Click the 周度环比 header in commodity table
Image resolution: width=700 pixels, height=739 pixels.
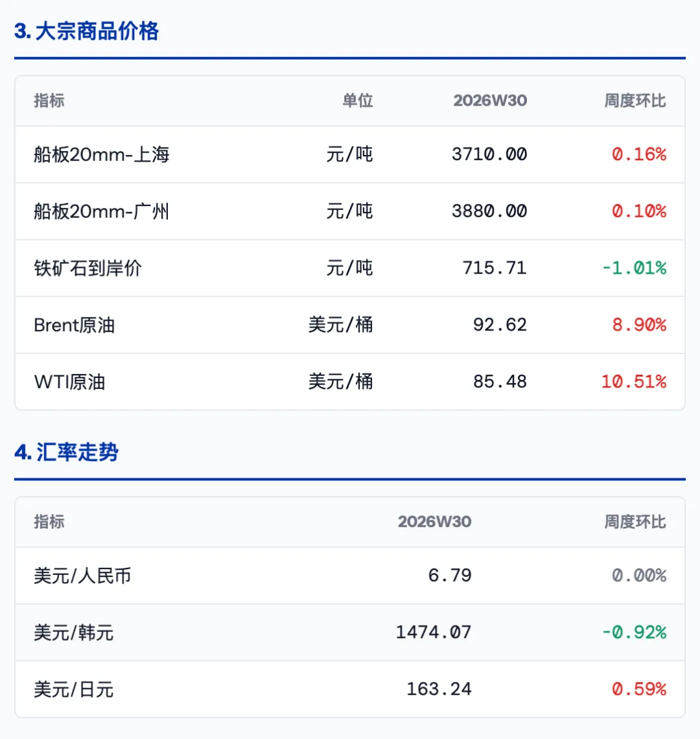pos(635,101)
